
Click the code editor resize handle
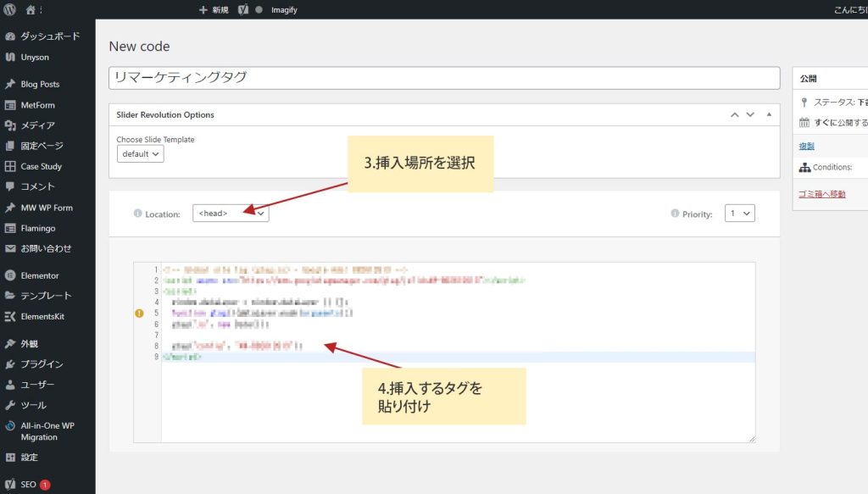coord(752,439)
